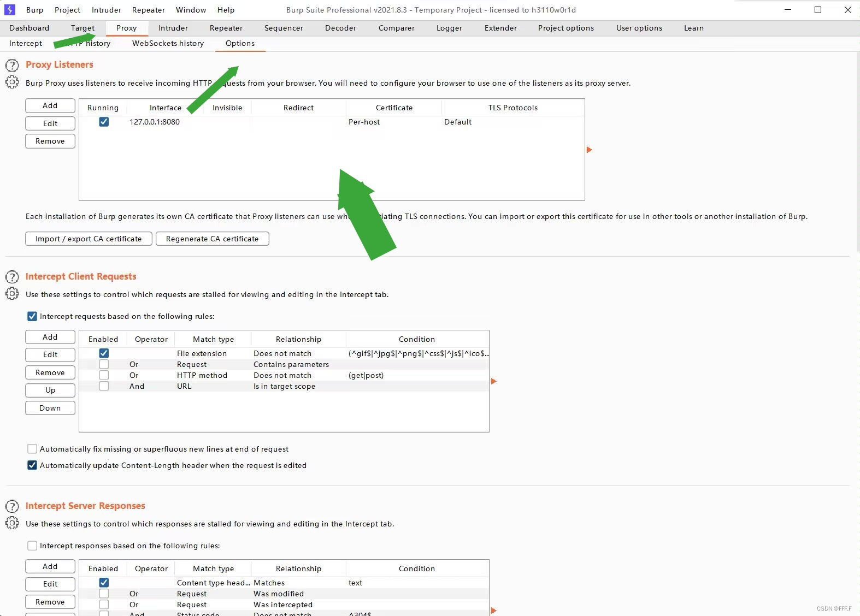Click the Burp Suite logo icon
860x616 pixels.
pos(10,10)
